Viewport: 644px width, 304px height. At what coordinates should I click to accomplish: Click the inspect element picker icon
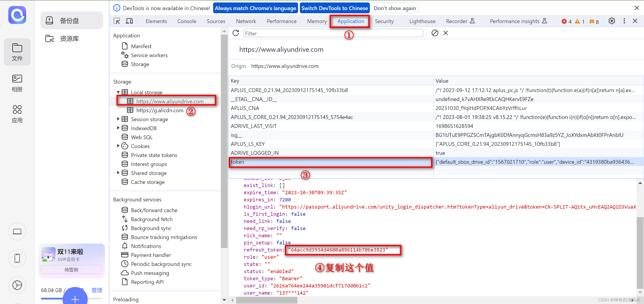[117, 21]
